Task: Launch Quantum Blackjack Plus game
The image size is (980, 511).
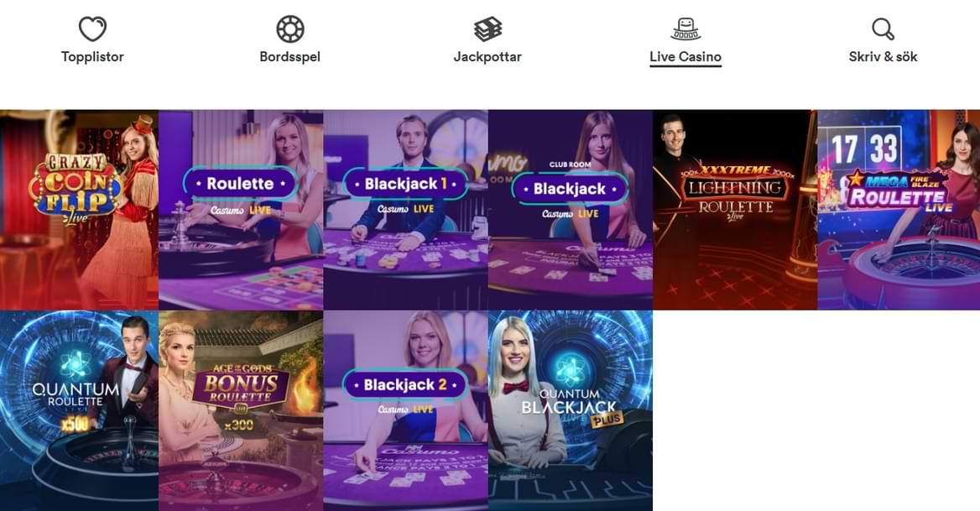Action: point(571,411)
